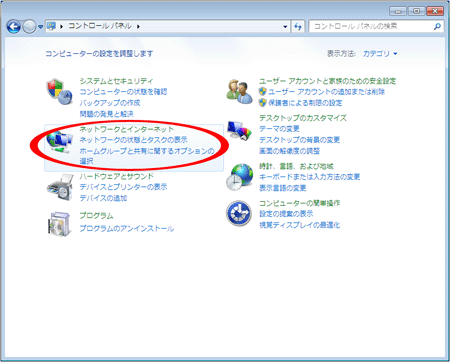Click shield icon beside ユーザー アカウントの追加または削除
This screenshot has height=362, width=450.
pos(263,91)
